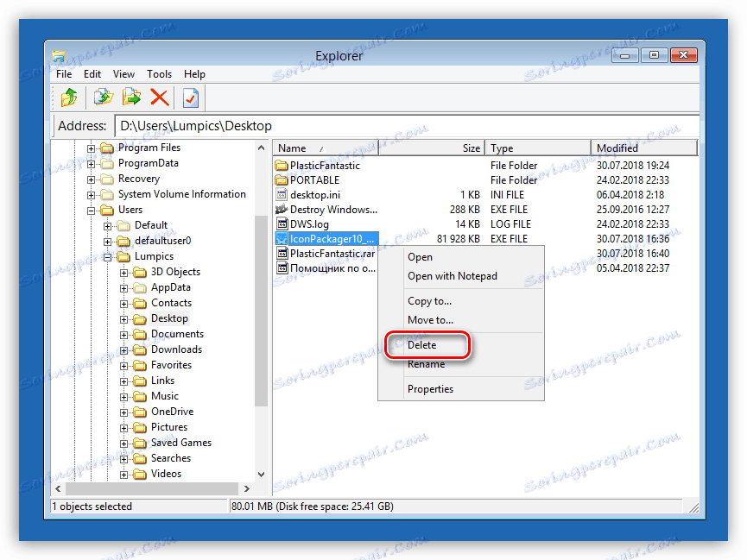This screenshot has width=747, height=560.
Task: Click the Move to folder toolbar icon
Action: 131,98
